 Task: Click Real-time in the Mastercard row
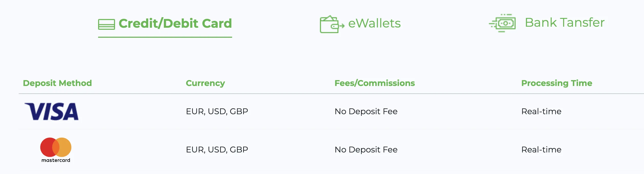[x=541, y=150]
